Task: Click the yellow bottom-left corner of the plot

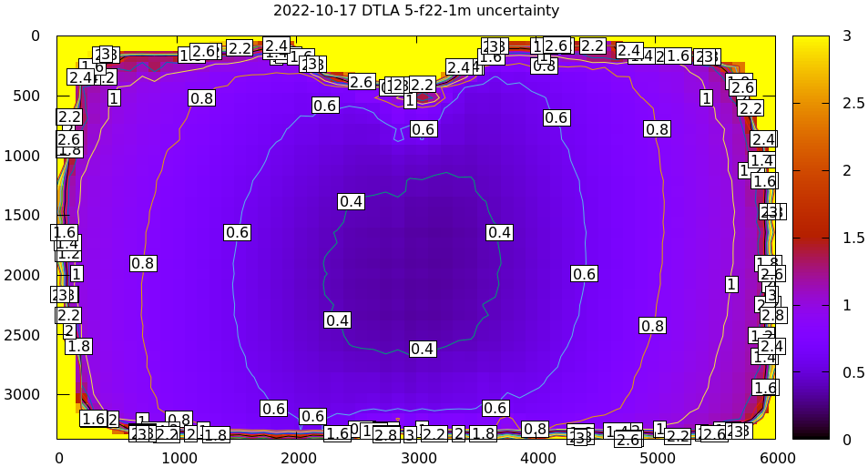Action: [66, 430]
